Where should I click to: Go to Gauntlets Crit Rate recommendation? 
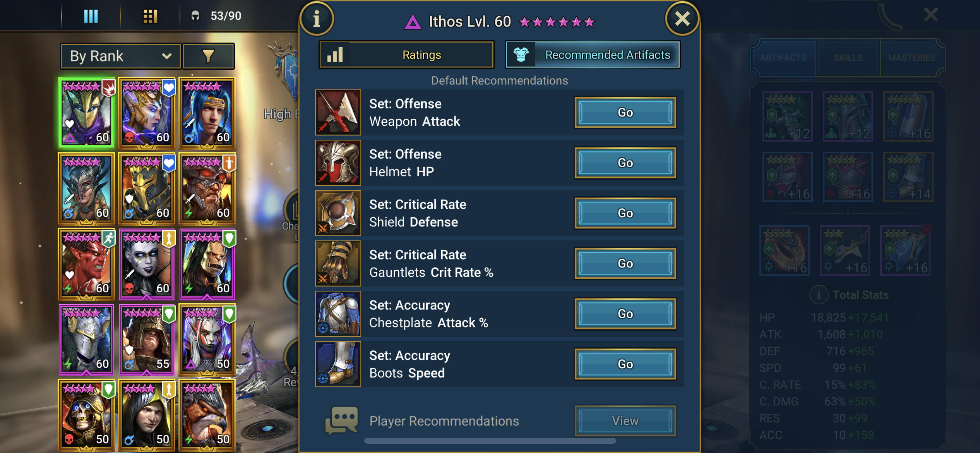[625, 263]
